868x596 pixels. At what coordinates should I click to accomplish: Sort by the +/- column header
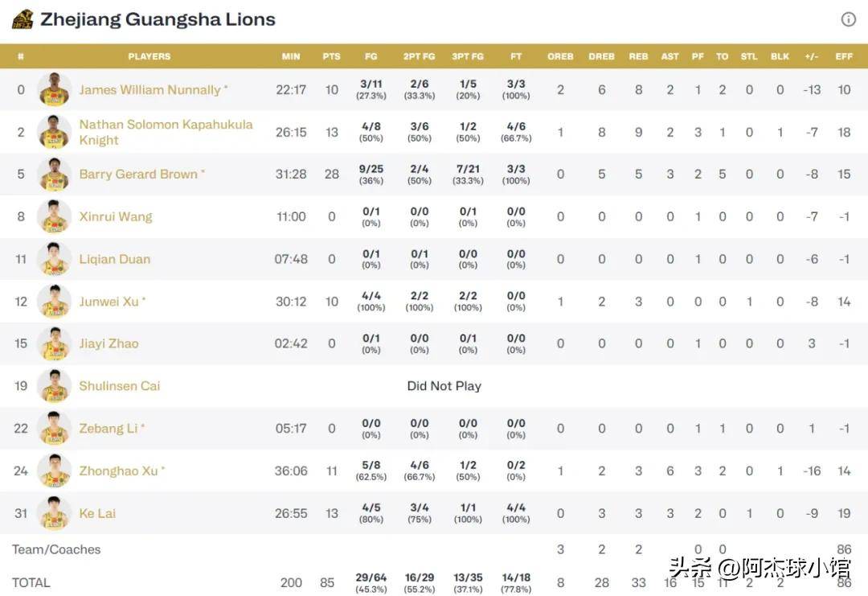click(812, 56)
